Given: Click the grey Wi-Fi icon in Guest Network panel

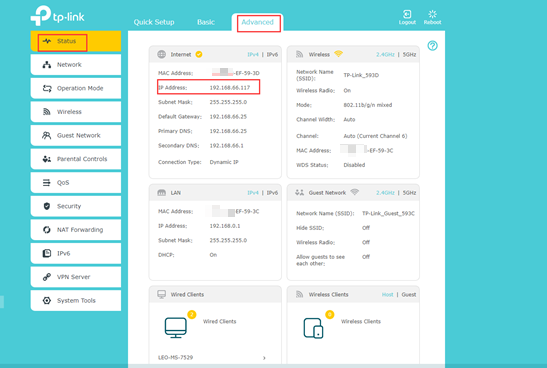Looking at the screenshot, I should [355, 192].
